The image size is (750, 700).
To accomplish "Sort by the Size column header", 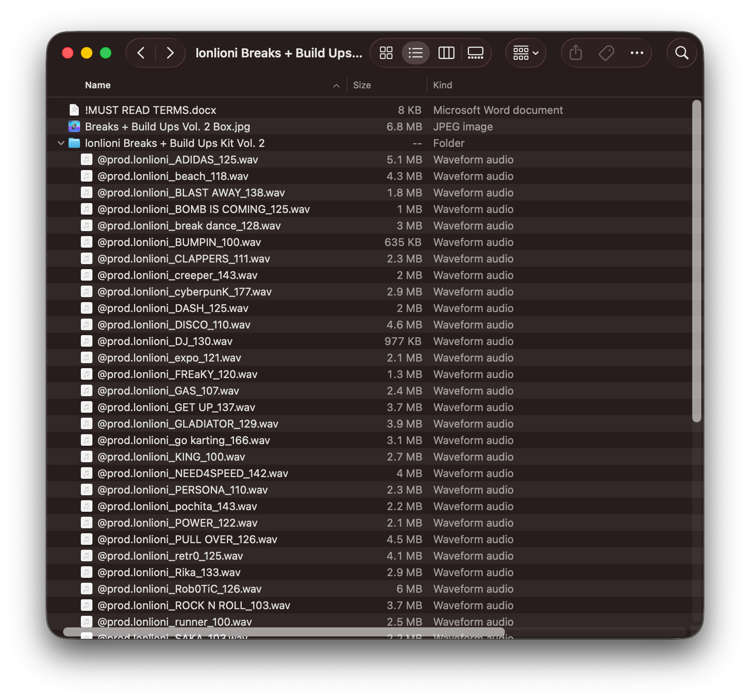I will (x=362, y=85).
